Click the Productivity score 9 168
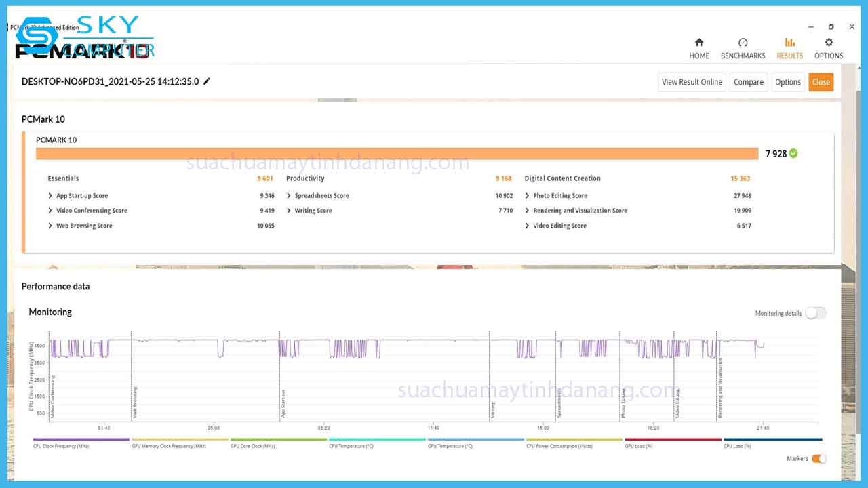Screen dimensions: 868x488 click(x=504, y=178)
